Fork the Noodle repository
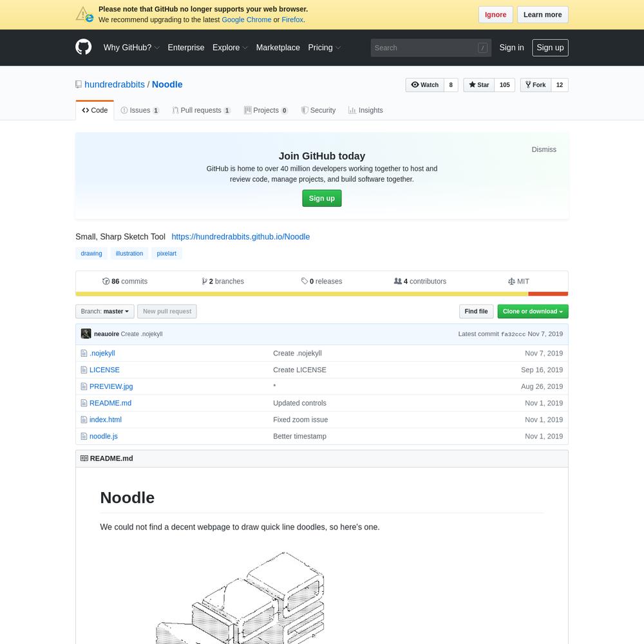Image resolution: width=644 pixels, height=644 pixels. click(x=536, y=85)
